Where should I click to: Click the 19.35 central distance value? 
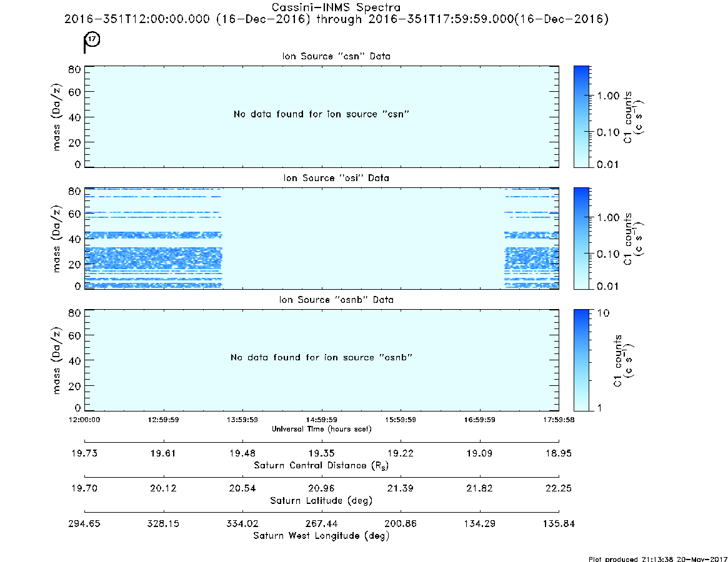click(x=321, y=453)
